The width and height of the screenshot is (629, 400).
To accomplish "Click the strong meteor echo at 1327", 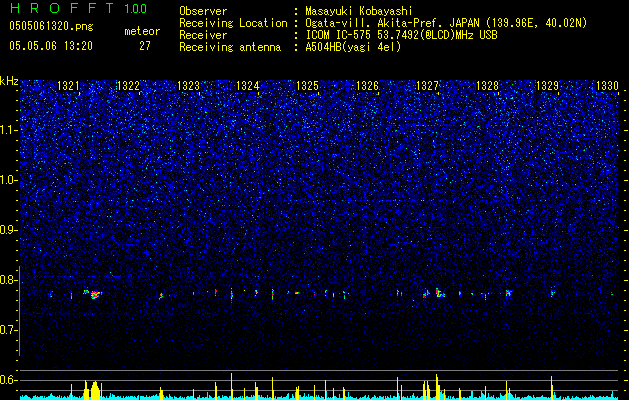I will click(438, 293).
